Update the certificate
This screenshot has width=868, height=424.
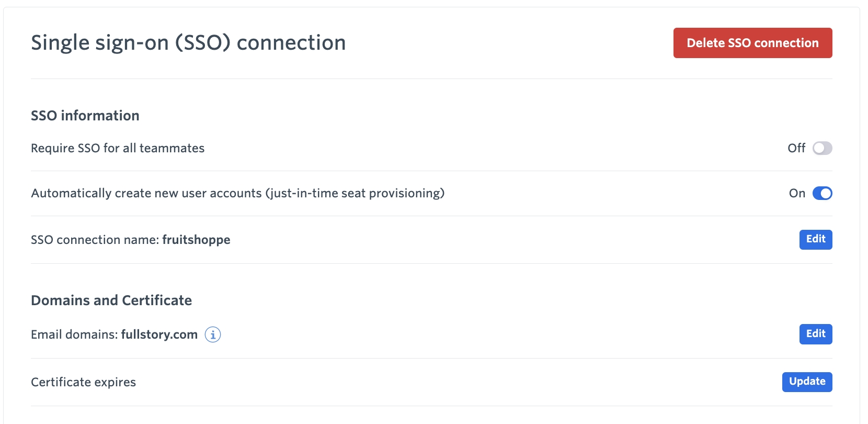[807, 382]
